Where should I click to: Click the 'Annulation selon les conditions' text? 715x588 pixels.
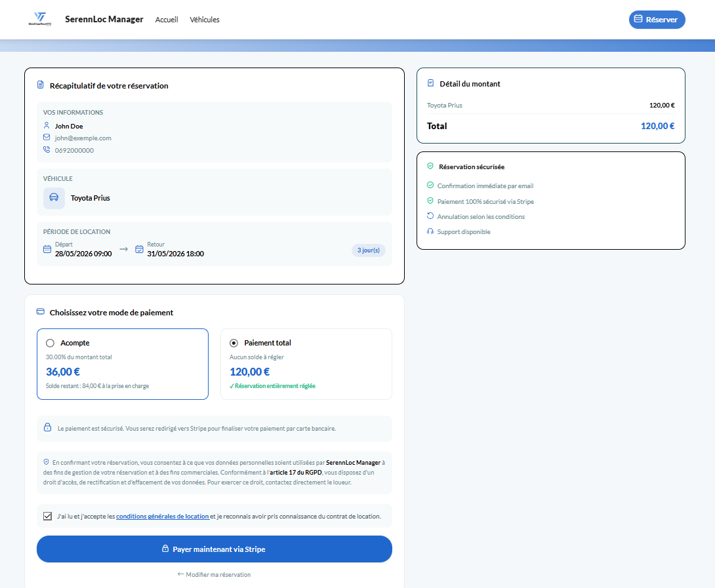point(481,217)
